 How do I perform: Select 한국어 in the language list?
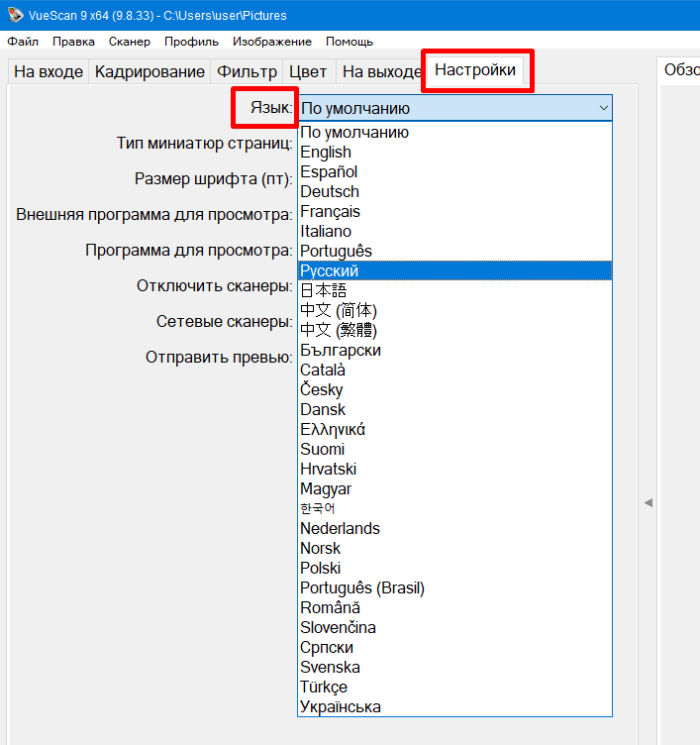coord(454,508)
